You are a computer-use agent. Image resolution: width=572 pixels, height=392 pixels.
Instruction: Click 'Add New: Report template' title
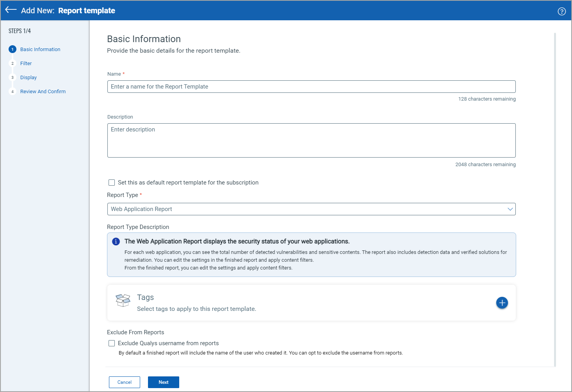pos(68,11)
